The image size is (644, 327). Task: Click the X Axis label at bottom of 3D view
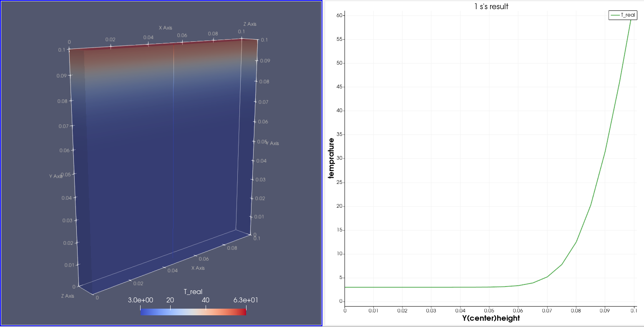(x=198, y=268)
